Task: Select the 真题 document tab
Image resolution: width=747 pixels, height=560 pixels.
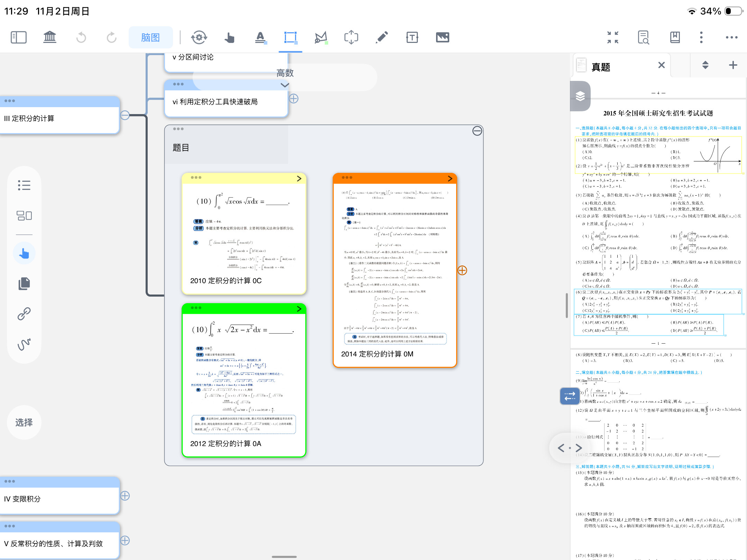Action: (x=601, y=67)
